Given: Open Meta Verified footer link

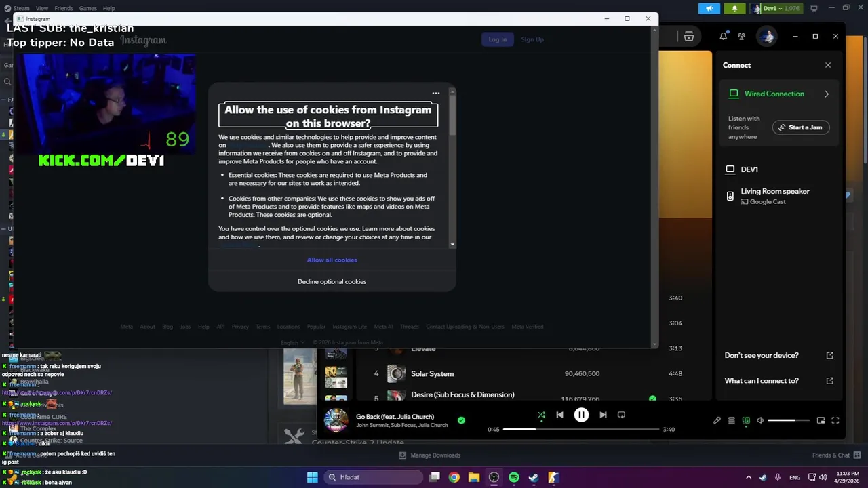Looking at the screenshot, I should (528, 327).
